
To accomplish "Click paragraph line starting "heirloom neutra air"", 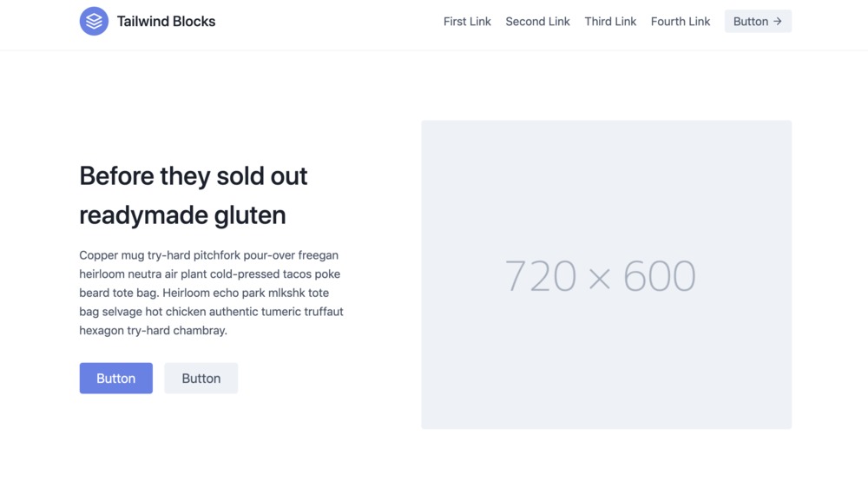I will 210,274.
